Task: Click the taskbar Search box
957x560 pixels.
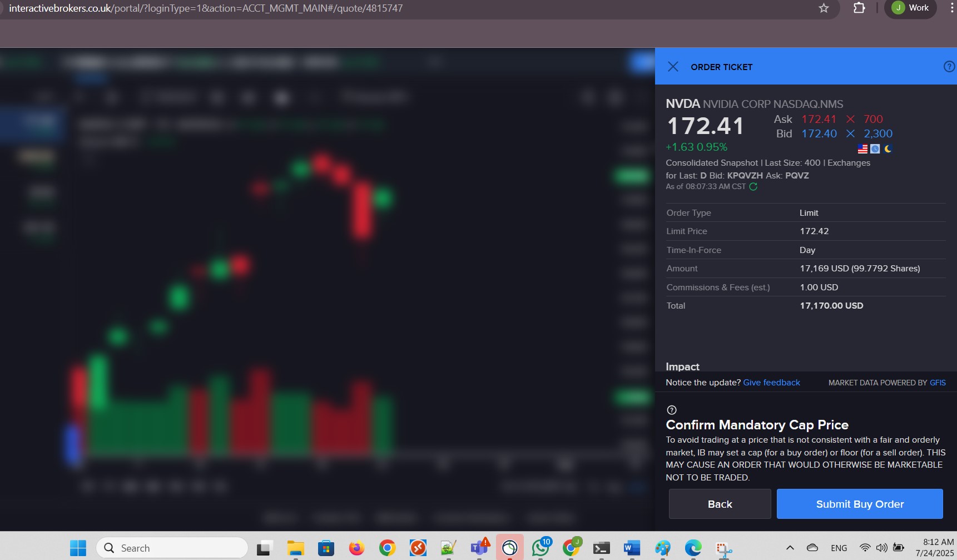Action: [172, 548]
